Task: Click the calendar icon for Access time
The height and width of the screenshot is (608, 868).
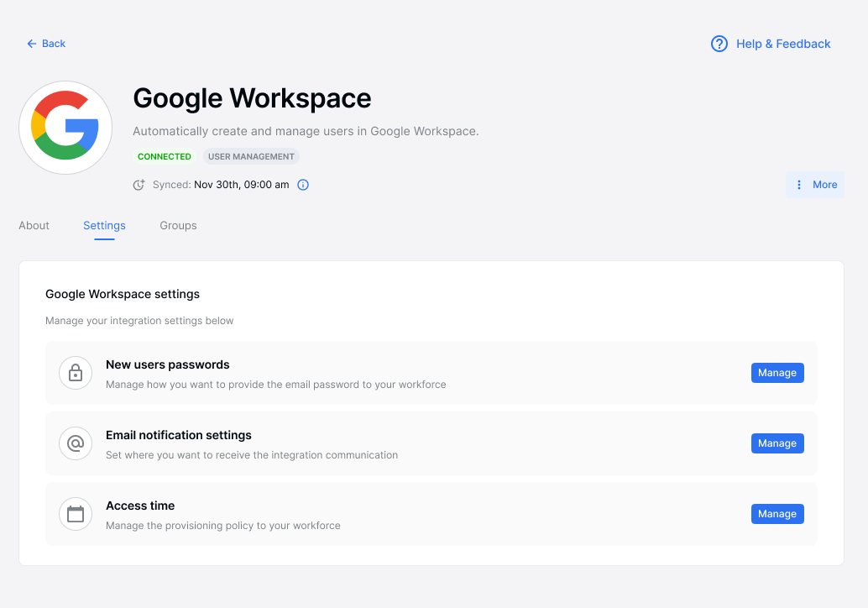Action: click(76, 514)
